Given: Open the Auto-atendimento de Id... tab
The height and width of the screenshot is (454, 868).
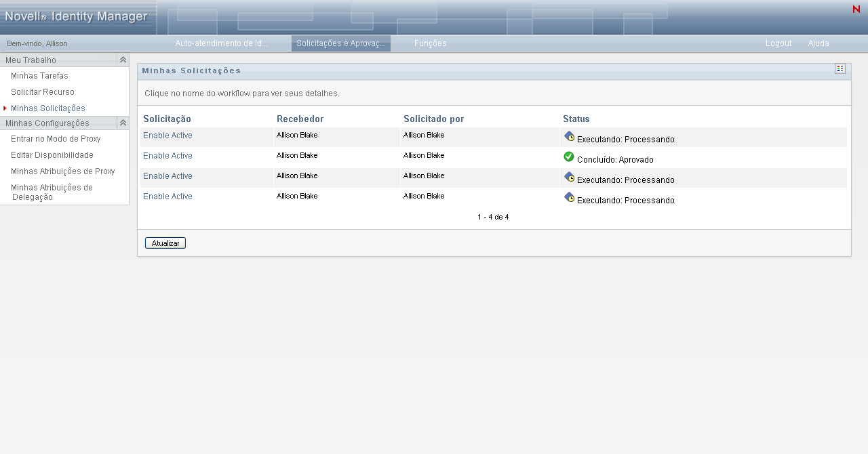Looking at the screenshot, I should click(221, 43).
